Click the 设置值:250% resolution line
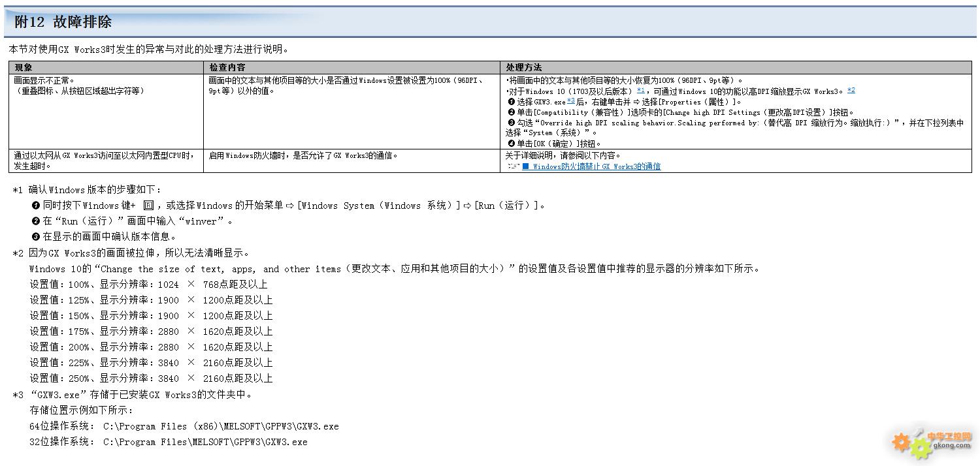Viewport: 980px width, 466px height. [151, 379]
